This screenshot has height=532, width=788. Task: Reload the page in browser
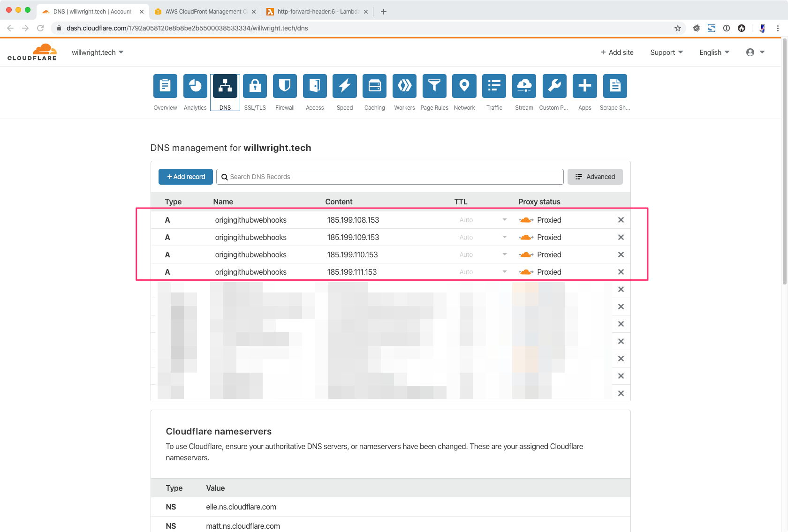coord(40,28)
